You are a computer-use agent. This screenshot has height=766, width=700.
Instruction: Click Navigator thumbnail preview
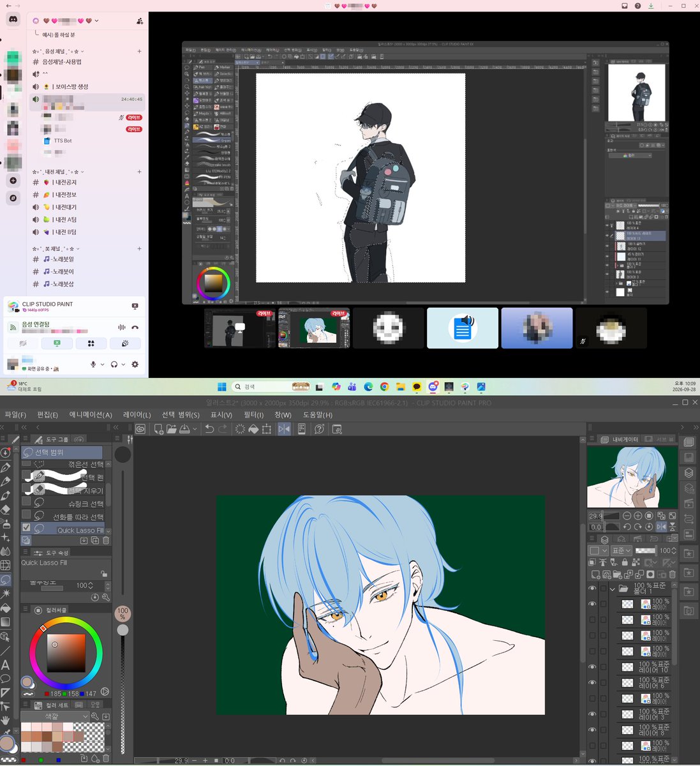[x=632, y=477]
